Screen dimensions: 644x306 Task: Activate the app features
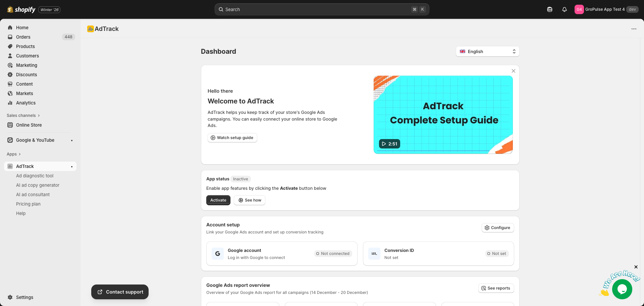click(x=218, y=200)
